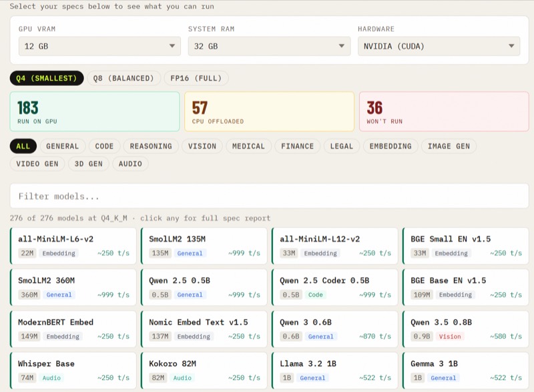The image size is (534, 392).
Task: Open the Qwen 2.5 0.5B model card
Action: (204, 287)
